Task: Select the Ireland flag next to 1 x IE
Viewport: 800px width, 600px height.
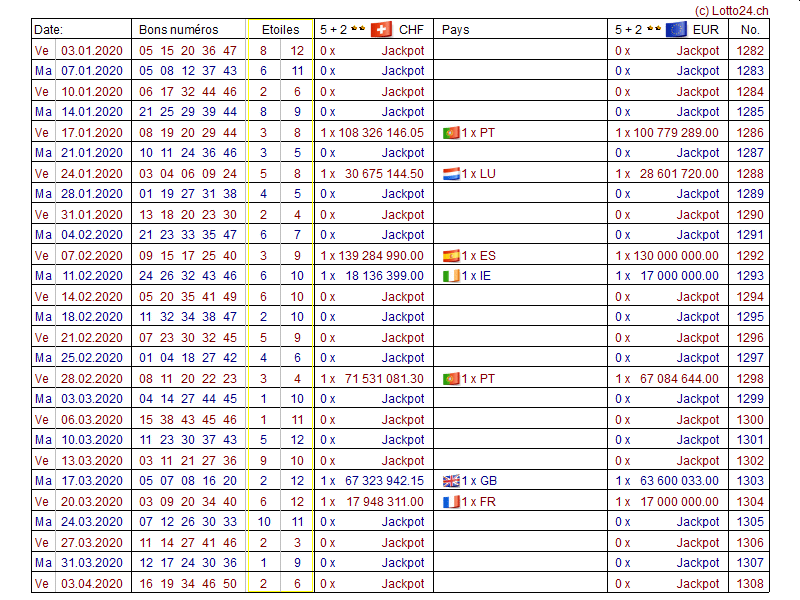Action: pos(451,276)
